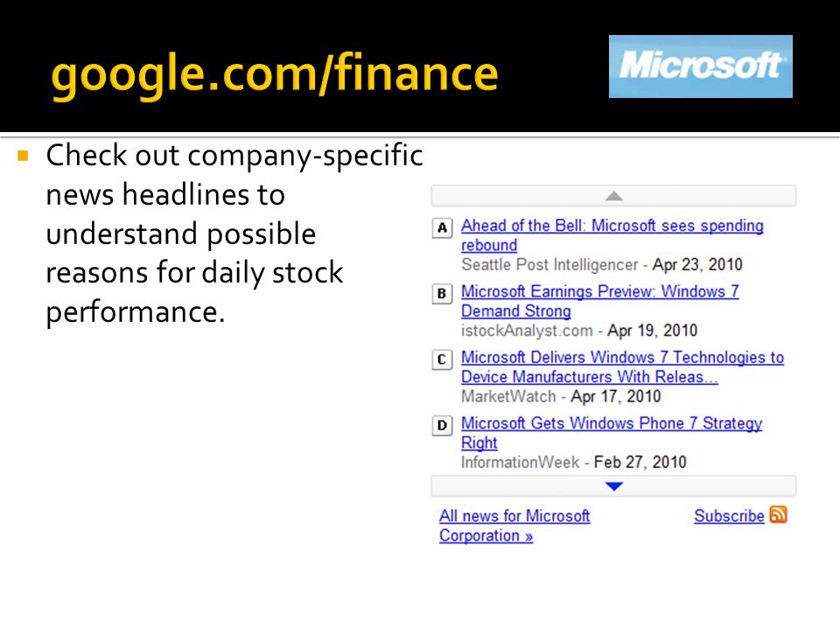Click the MarketWatch source label
840x630 pixels.
click(x=508, y=396)
